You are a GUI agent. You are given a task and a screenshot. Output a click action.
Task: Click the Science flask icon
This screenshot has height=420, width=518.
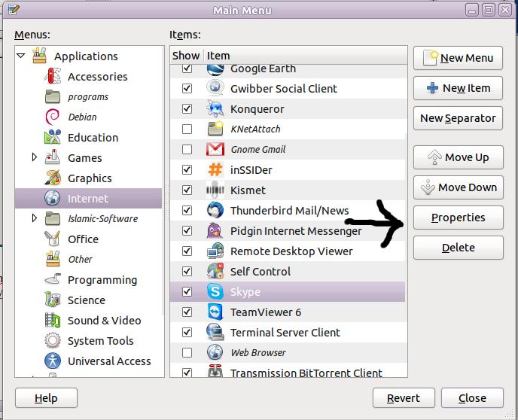pos(53,300)
